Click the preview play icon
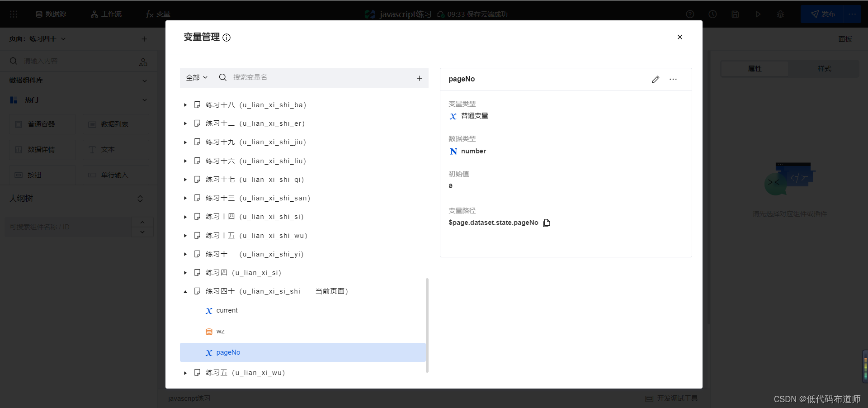Image resolution: width=868 pixels, height=408 pixels. [x=758, y=14]
